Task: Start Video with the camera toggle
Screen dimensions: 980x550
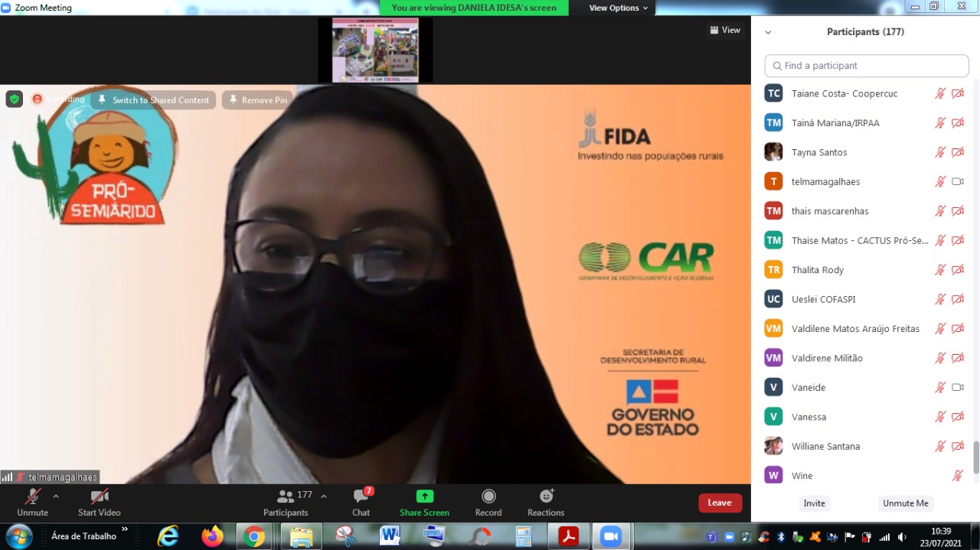Action: (x=99, y=496)
